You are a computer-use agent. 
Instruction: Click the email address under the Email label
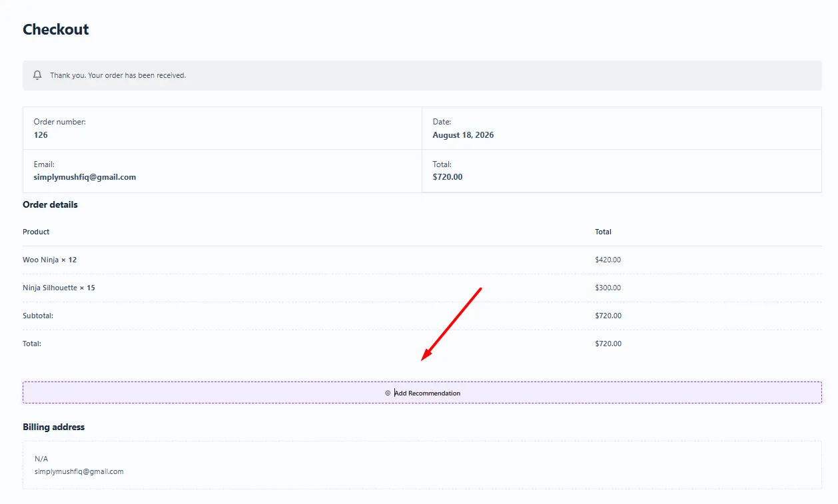click(85, 177)
